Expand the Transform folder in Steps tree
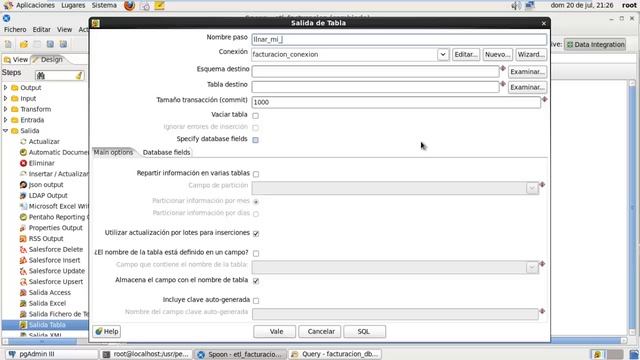This screenshot has width=640, height=360. tap(5, 109)
